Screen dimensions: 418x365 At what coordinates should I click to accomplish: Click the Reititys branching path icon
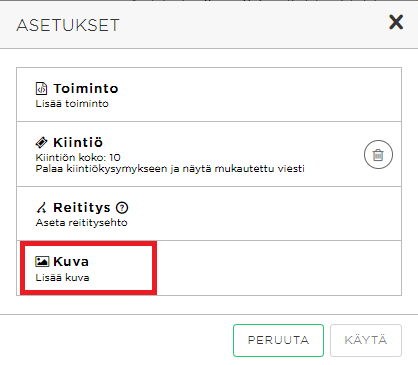tap(41, 208)
